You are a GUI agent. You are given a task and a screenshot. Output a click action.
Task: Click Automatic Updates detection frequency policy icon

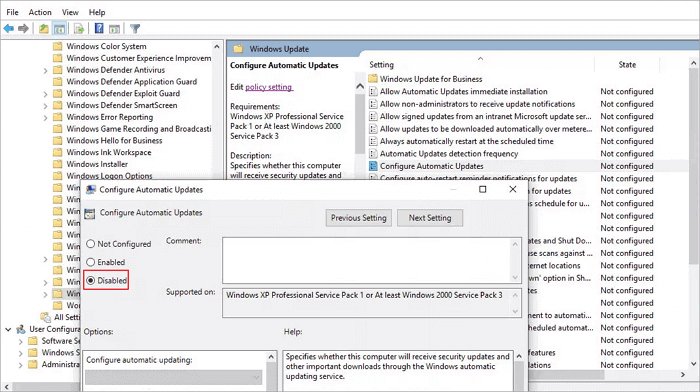click(x=373, y=153)
